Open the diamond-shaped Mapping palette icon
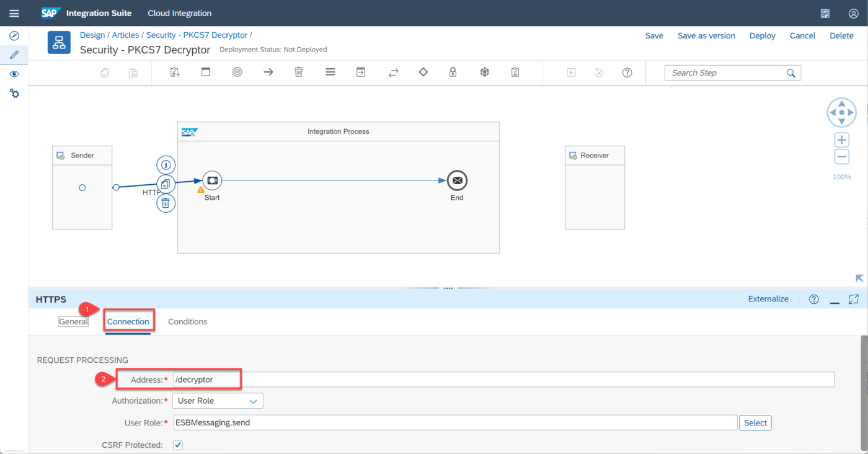 coord(423,72)
